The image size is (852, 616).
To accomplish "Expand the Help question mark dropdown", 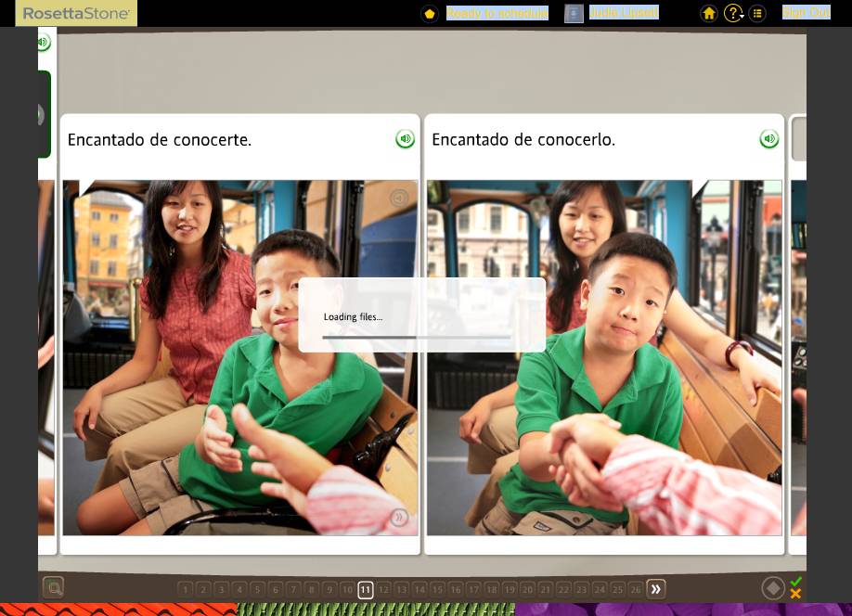I will pyautogui.click(x=733, y=13).
